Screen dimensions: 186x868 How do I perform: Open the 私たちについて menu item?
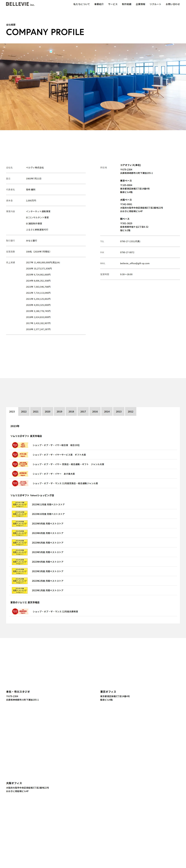(x=82, y=4)
